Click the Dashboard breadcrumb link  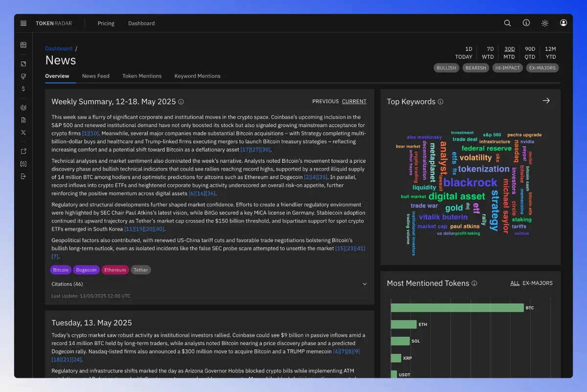tap(58, 49)
